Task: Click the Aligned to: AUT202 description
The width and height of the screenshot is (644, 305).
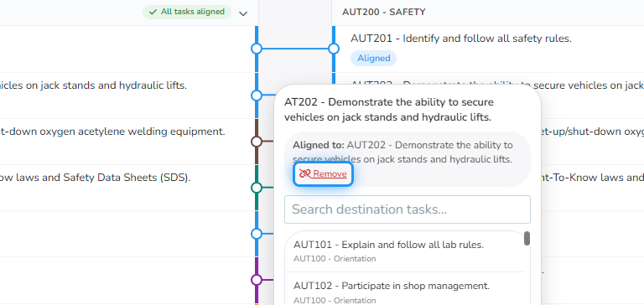Action: [x=402, y=152]
